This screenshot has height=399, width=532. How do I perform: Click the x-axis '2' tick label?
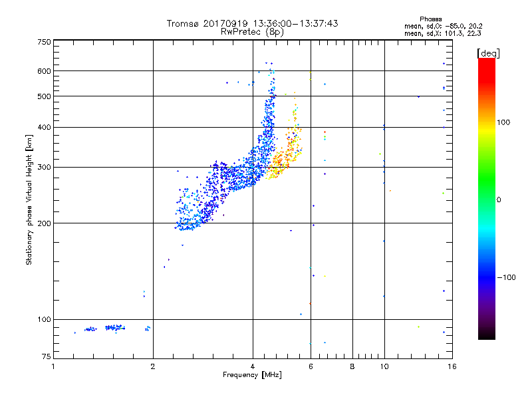pos(153,366)
